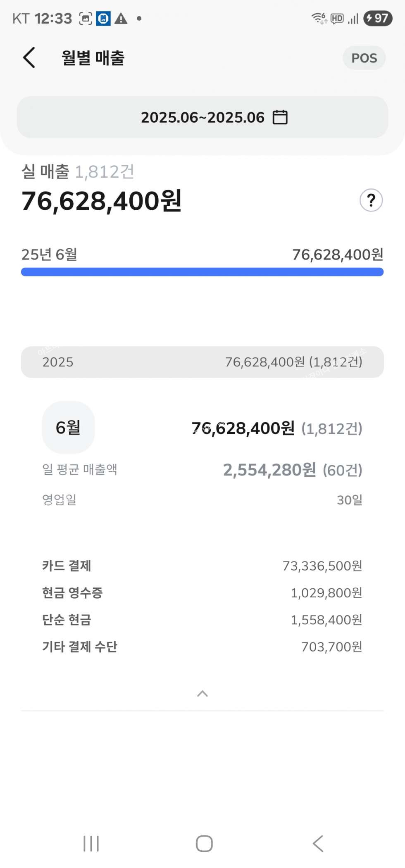Click the blue 25년 6월 sales bar
The image size is (405, 868).
coord(202,272)
